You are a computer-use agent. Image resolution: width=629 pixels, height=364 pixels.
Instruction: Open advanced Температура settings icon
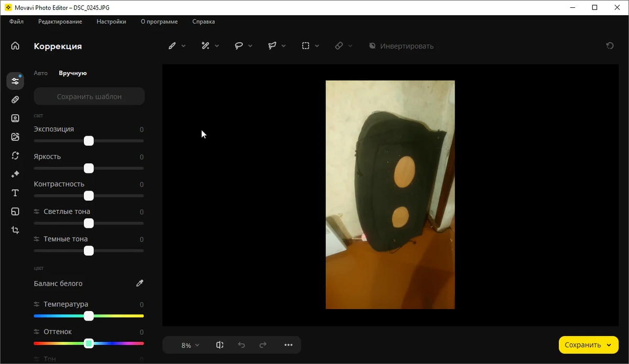tap(37, 304)
